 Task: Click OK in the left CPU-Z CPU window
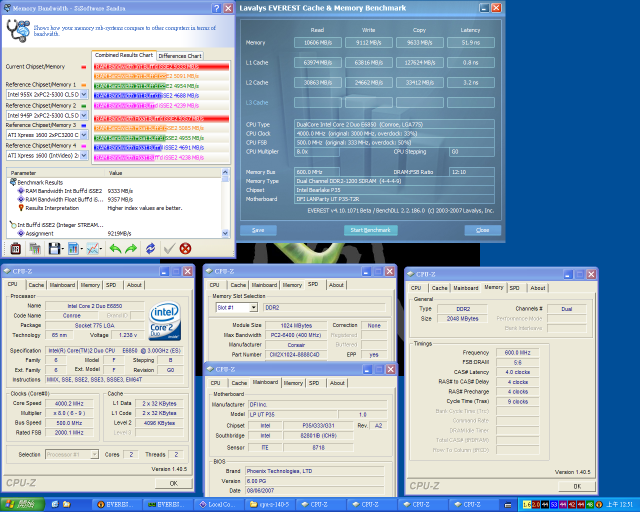pos(174,483)
